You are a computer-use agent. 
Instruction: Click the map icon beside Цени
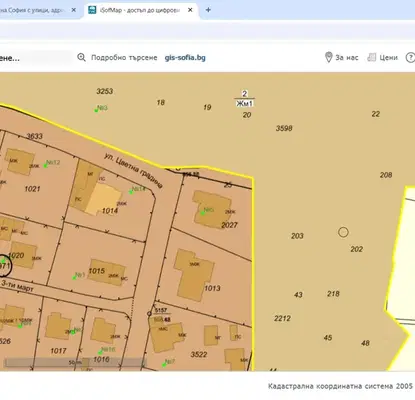tap(371, 57)
